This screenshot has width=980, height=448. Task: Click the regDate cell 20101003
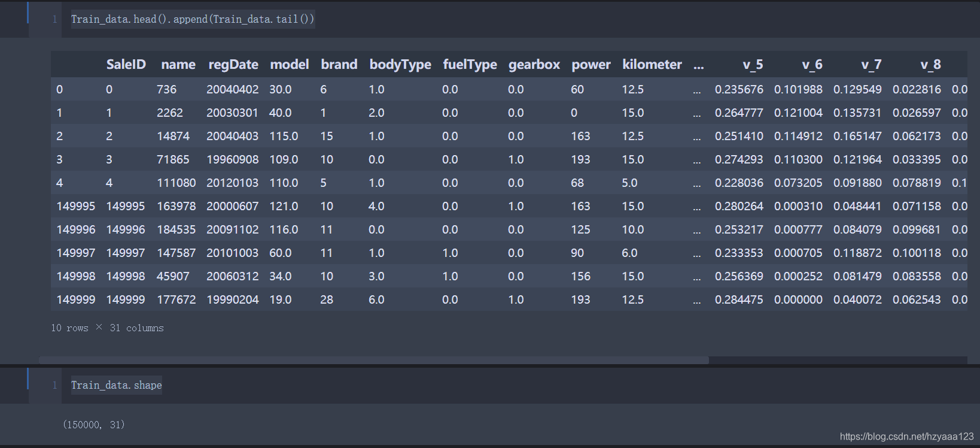coord(233,253)
